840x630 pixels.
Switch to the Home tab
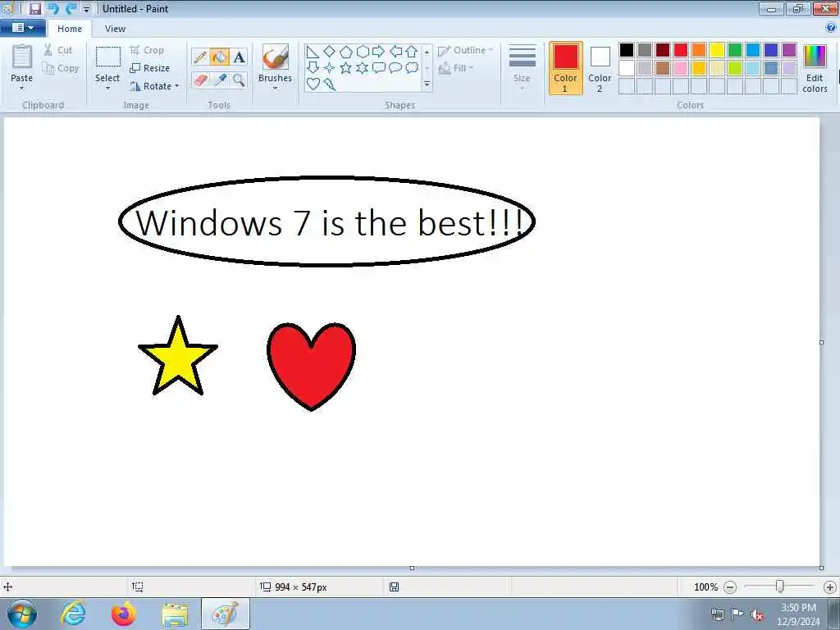tap(70, 29)
